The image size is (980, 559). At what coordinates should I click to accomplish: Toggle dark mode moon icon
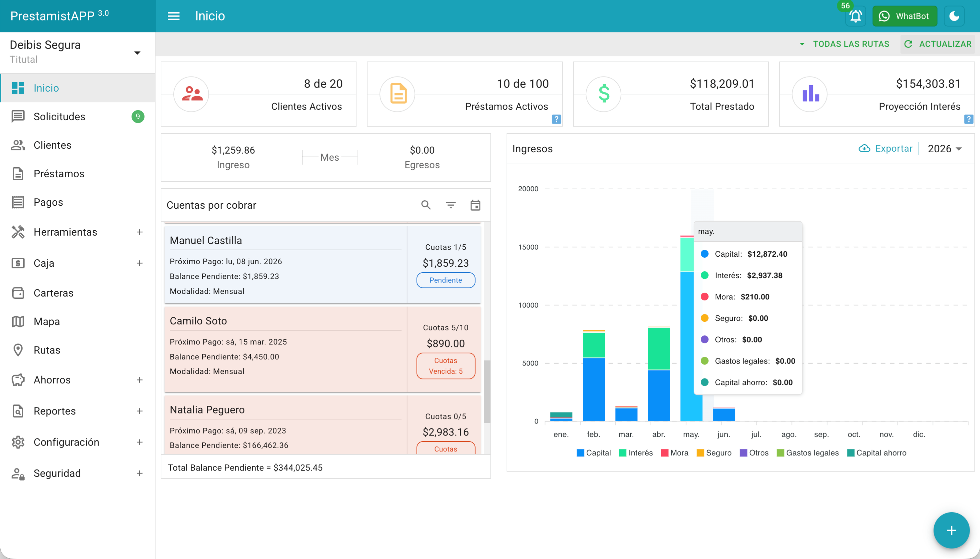pyautogui.click(x=954, y=16)
